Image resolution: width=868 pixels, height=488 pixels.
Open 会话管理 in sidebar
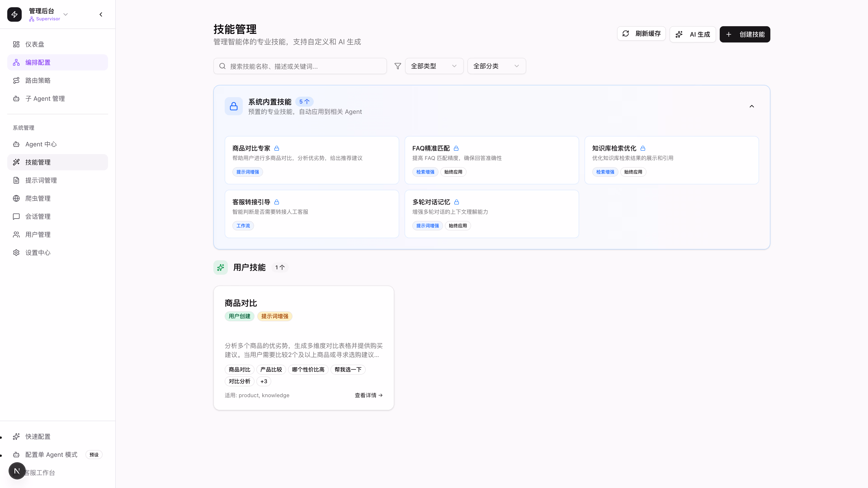coord(58,217)
